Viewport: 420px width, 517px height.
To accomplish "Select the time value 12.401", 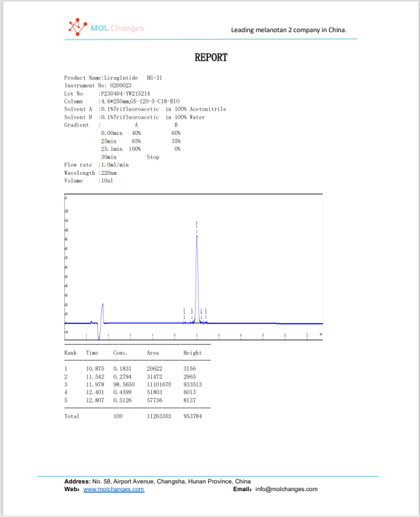I will click(x=95, y=392).
